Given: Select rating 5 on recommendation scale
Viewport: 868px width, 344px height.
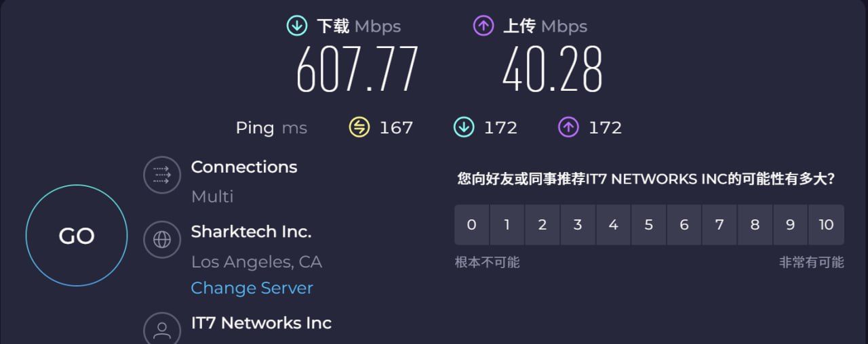Looking at the screenshot, I should [x=649, y=225].
